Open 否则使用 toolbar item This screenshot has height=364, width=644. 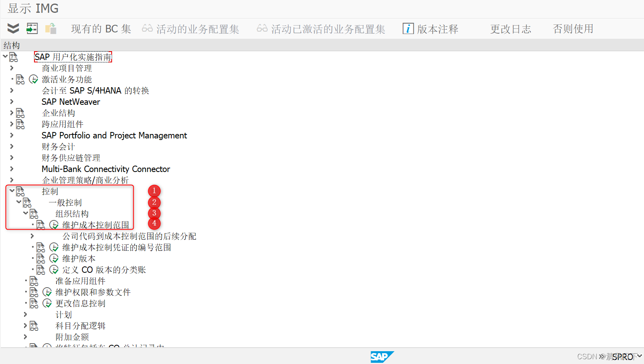[573, 29]
